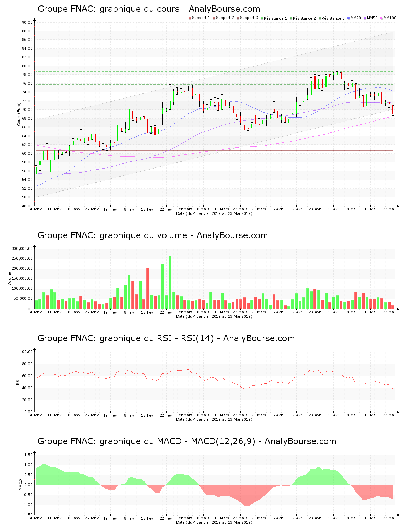The image size is (412, 532).
Task: Click '11 Janv' date on price chart axis
Action: pos(55,209)
